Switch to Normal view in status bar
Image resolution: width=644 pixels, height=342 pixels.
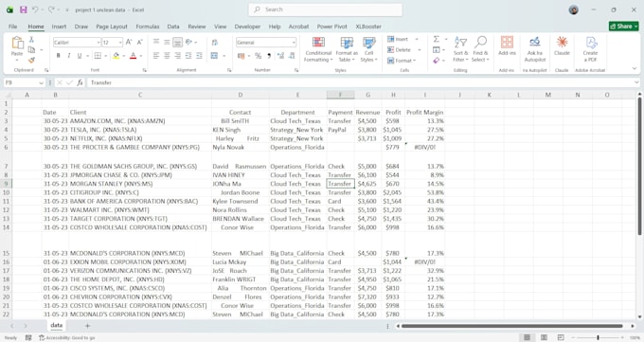pos(527,337)
